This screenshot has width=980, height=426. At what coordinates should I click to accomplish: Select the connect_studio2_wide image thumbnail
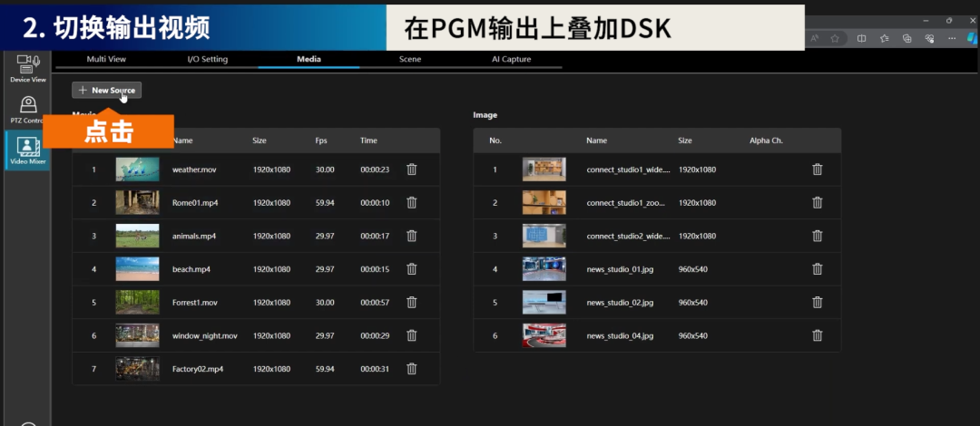544,236
